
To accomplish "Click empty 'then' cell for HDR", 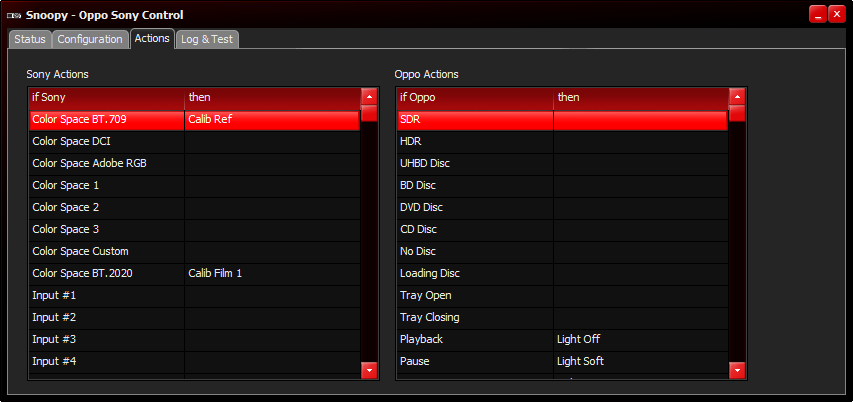I will (x=641, y=142).
